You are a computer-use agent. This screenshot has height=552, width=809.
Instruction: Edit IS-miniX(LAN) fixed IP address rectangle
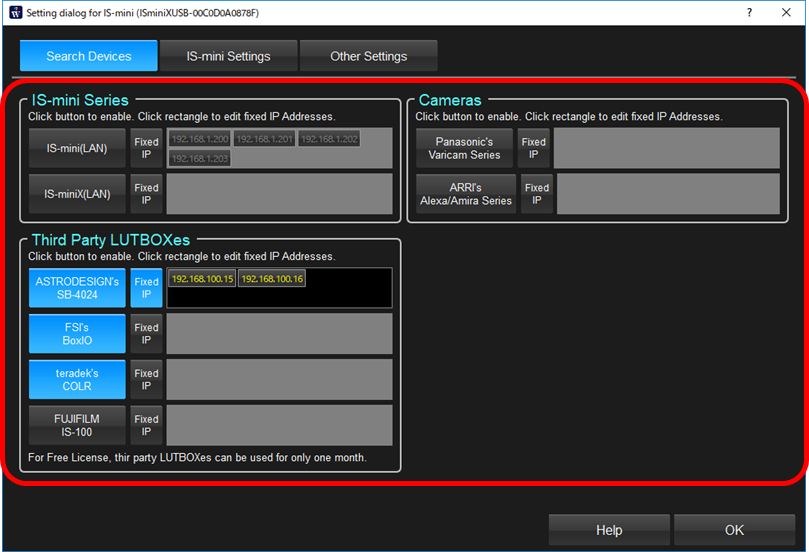pyautogui.click(x=279, y=194)
